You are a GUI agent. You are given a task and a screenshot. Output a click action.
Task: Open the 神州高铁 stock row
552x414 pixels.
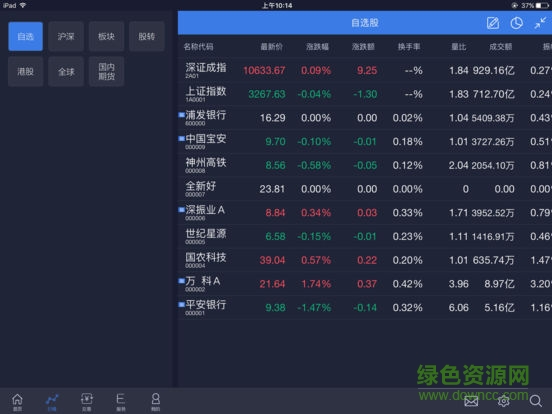365,165
